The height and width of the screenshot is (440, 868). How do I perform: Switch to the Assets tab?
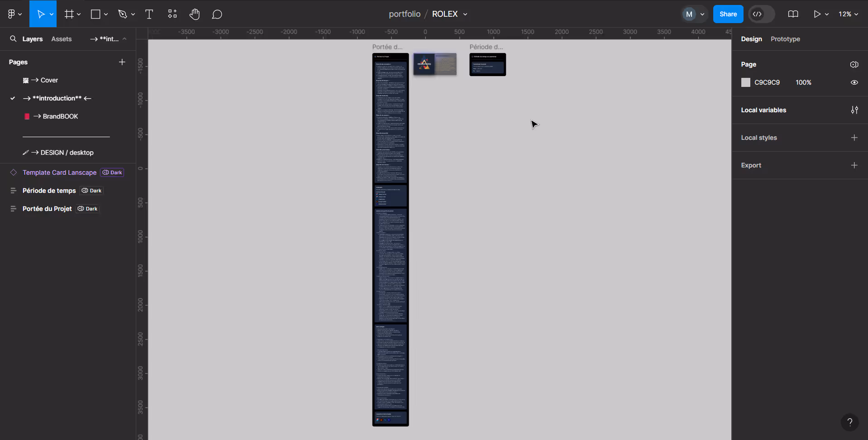(x=62, y=39)
